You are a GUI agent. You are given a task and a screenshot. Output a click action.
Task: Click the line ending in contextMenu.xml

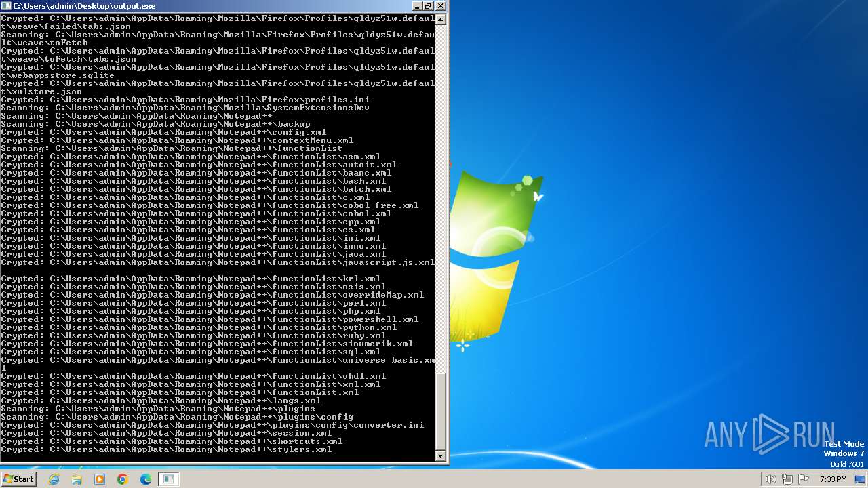(x=177, y=140)
